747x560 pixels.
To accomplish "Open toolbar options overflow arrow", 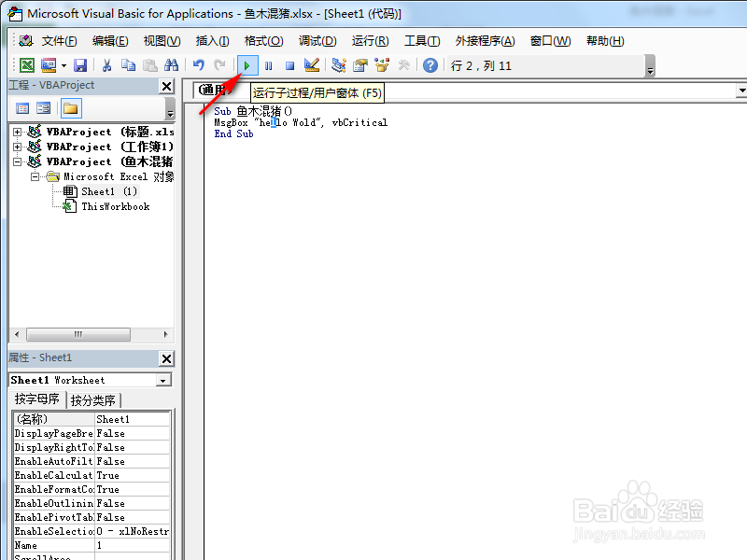I will (x=650, y=65).
